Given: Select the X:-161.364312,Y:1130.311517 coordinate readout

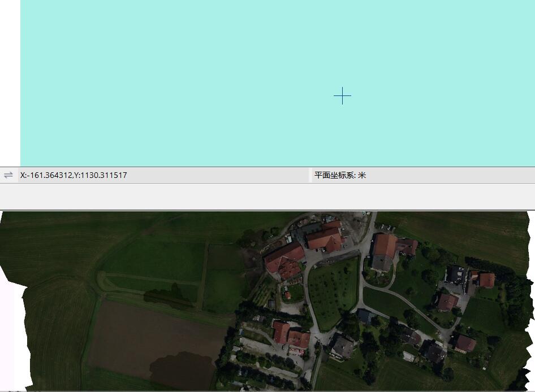Looking at the screenshot, I should 74,175.
